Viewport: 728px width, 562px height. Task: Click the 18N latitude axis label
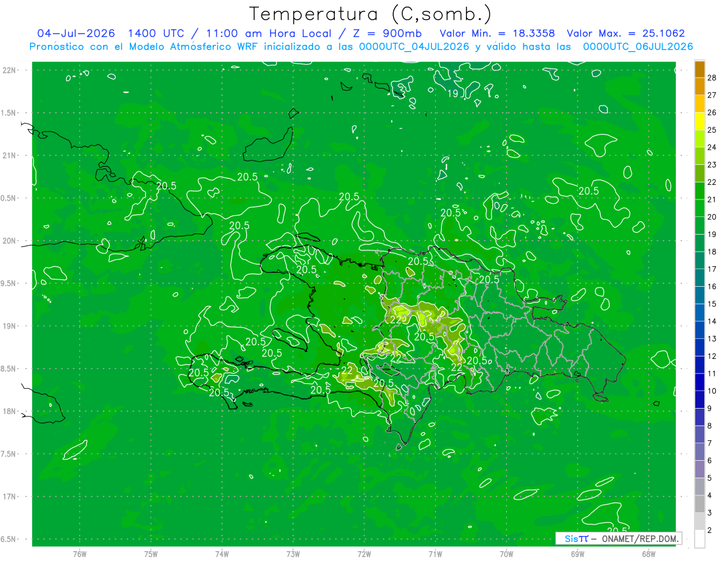pos(10,411)
